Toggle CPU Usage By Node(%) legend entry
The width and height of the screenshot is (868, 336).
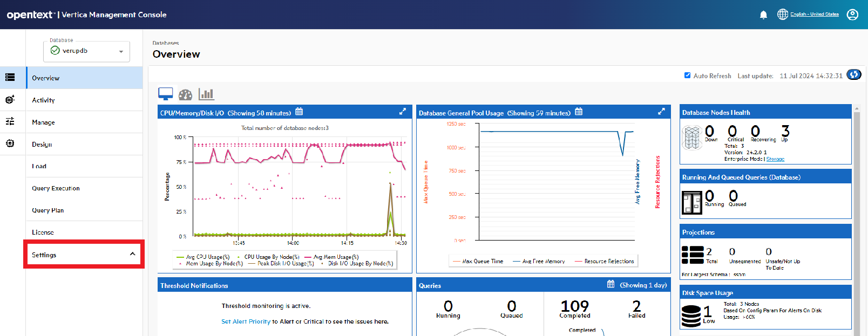(268, 257)
